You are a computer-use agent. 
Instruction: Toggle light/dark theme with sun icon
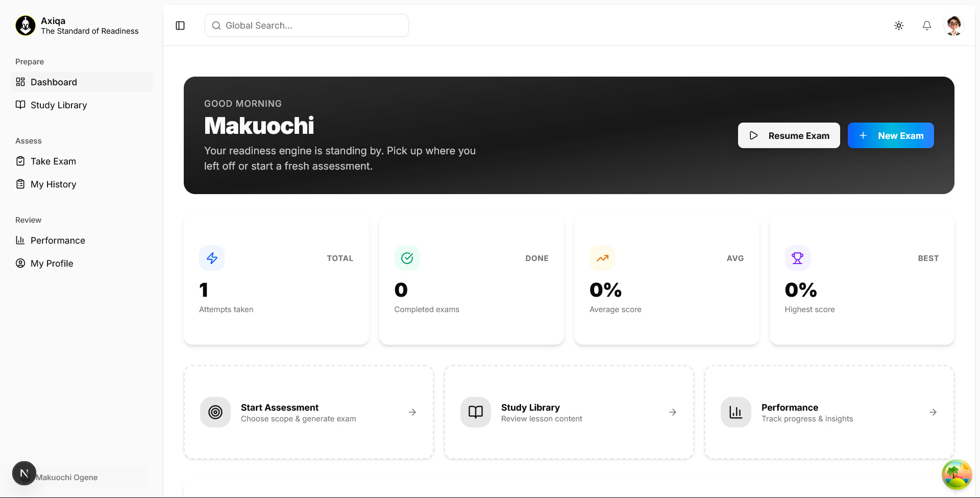pyautogui.click(x=899, y=25)
